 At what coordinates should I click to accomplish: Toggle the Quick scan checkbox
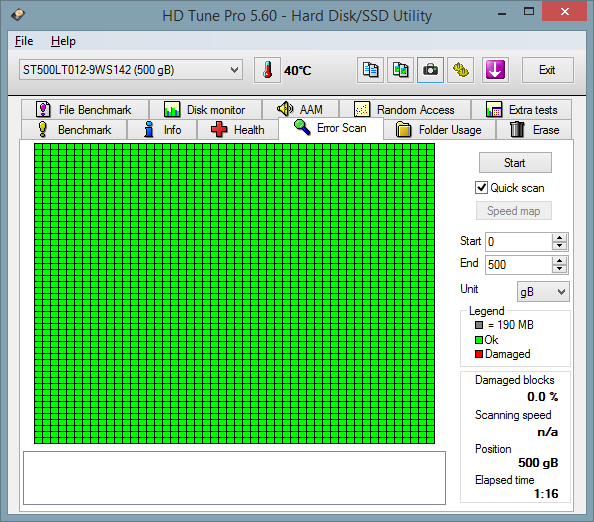click(481, 188)
